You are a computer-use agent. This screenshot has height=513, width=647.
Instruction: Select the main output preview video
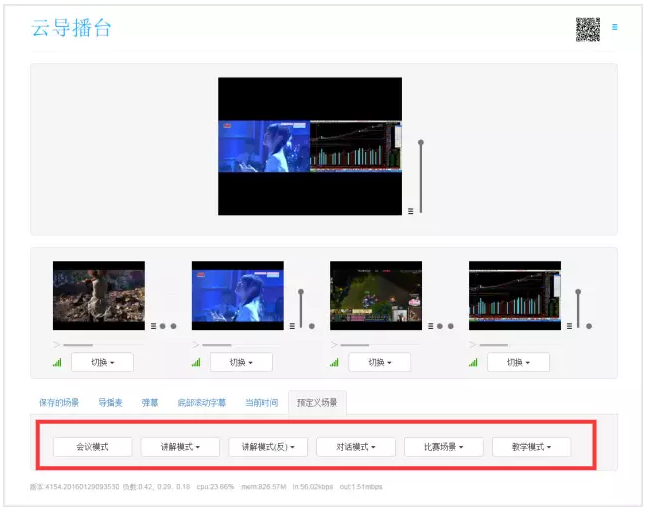tap(310, 146)
